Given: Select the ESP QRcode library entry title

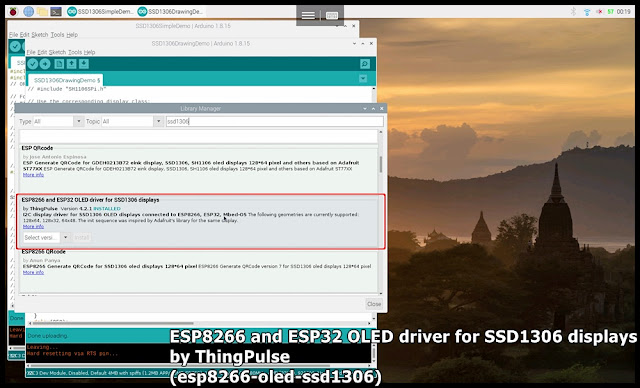Looking at the screenshot, I should tap(37, 148).
